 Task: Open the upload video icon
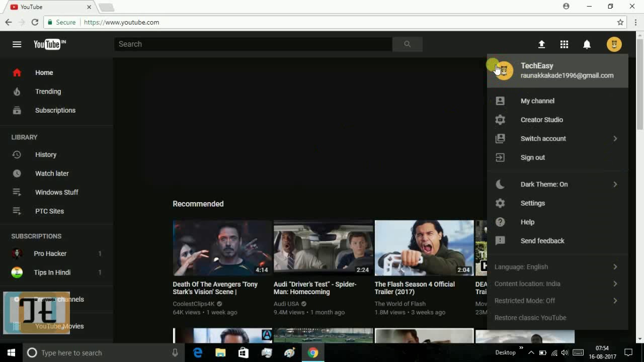541,44
